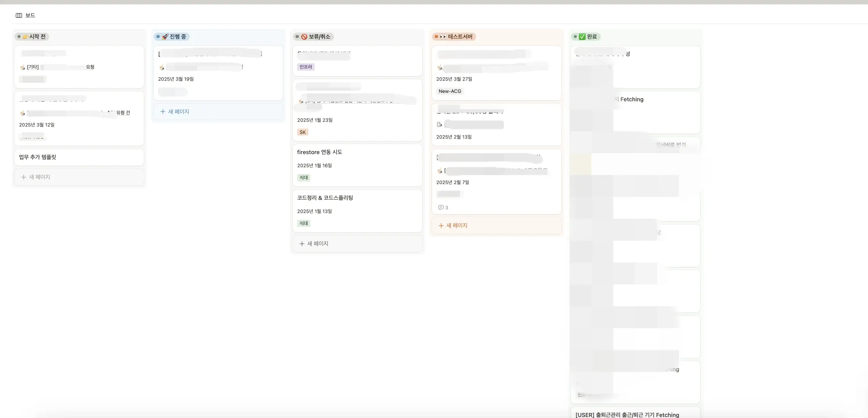Click the board view icon
The image size is (868, 418).
click(19, 15)
